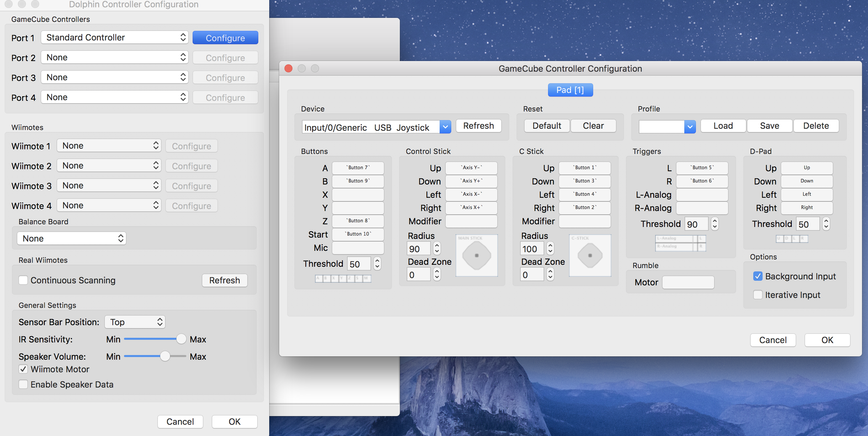This screenshot has height=436, width=868.
Task: Enable Continuous Scanning checkbox
Action: [x=23, y=280]
